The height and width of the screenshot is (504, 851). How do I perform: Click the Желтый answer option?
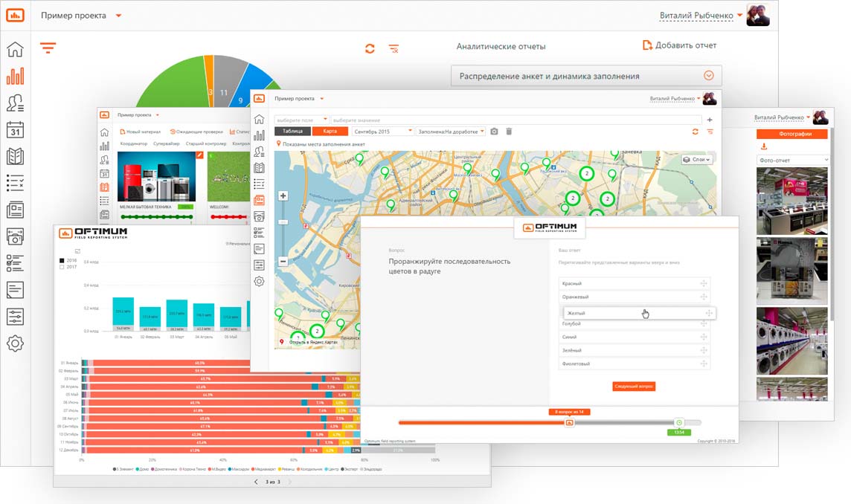[639, 313]
